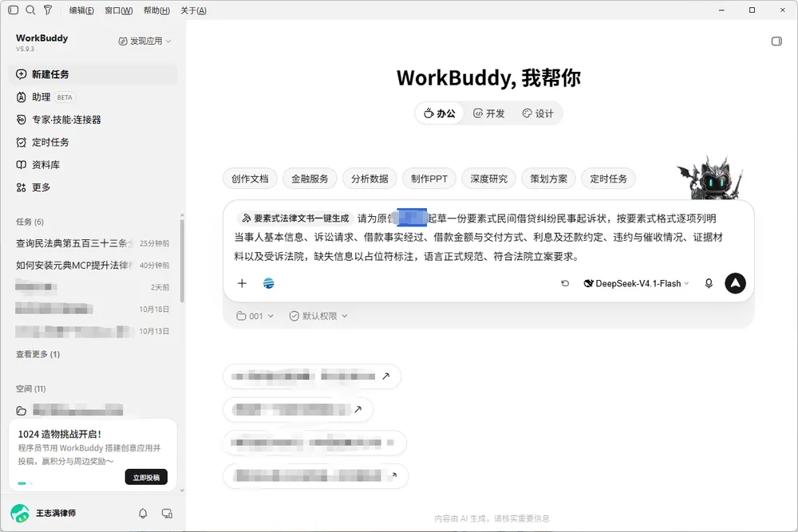Click the device screens icon beside the bell
This screenshot has width=798, height=532.
(167, 513)
